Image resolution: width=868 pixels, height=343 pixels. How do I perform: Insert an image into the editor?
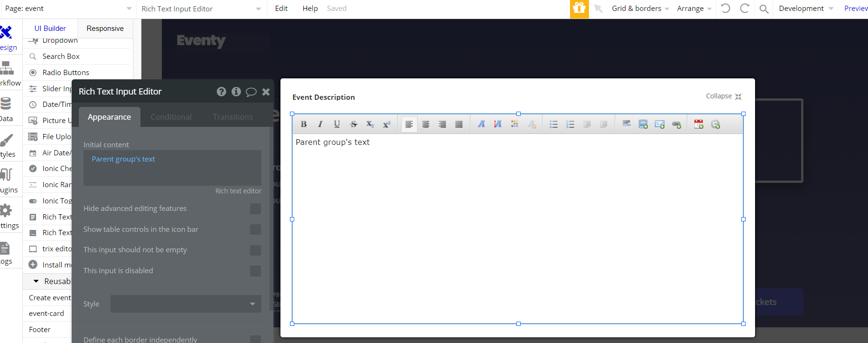pos(643,124)
